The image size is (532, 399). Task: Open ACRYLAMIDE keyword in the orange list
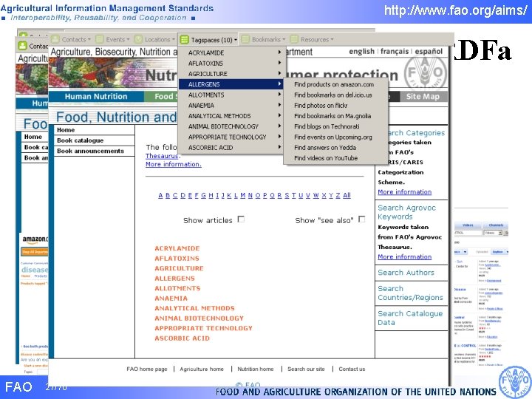tap(177, 248)
